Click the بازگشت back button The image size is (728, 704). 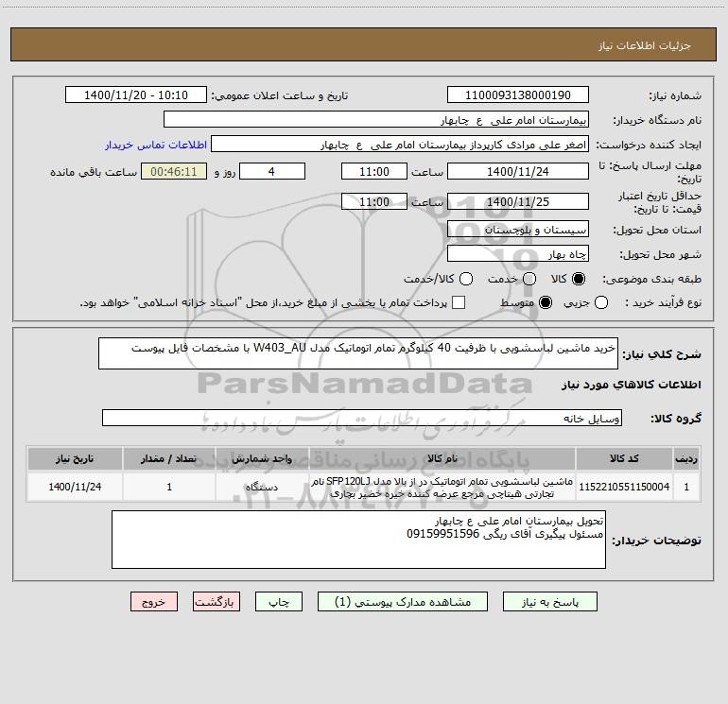tap(217, 602)
